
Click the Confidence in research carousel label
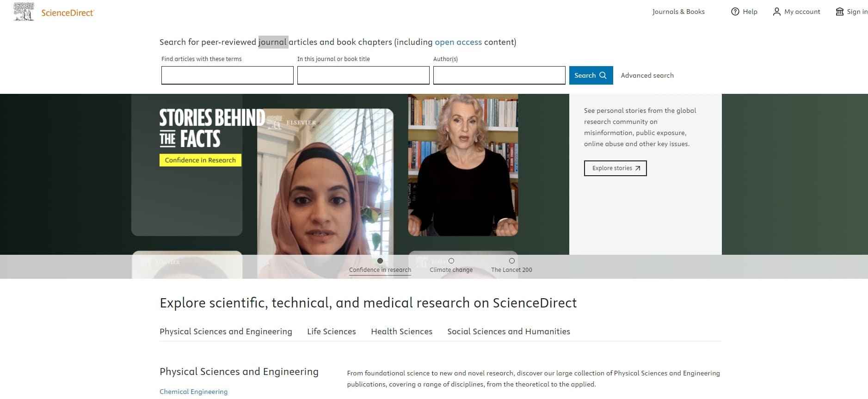[380, 270]
